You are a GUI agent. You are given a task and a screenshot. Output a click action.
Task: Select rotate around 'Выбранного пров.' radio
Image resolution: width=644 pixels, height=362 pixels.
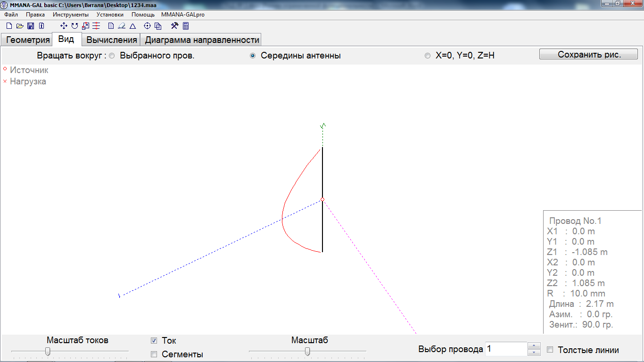112,56
